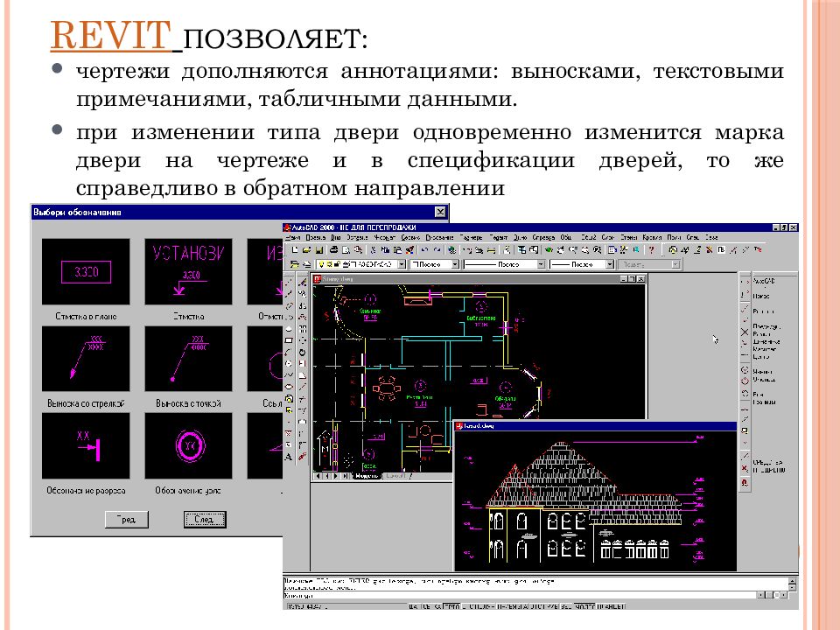
Task: Select the Rotate tool in Modify toolbar
Action: 302,352
